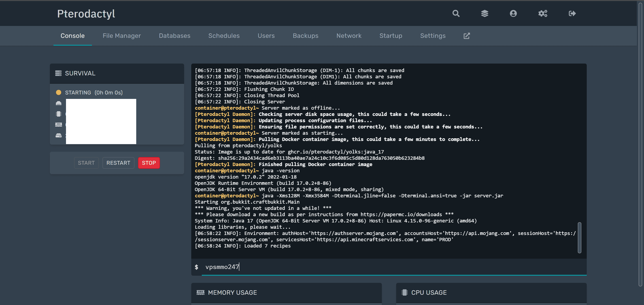Select the Network tab
This screenshot has width=644, height=305.
pos(349,36)
